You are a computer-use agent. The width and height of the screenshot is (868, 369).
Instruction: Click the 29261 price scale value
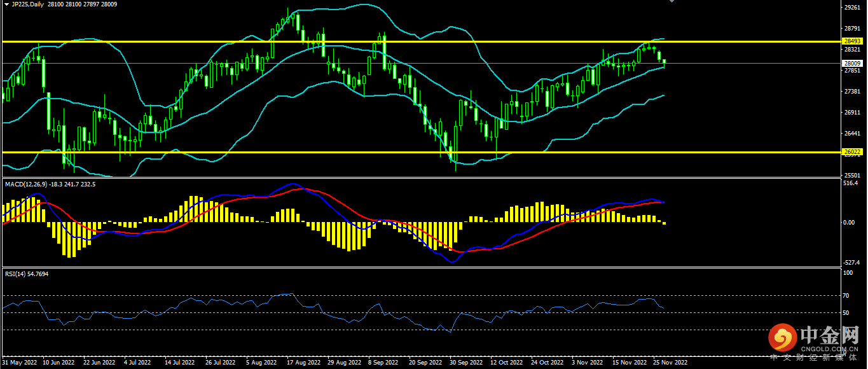point(851,8)
